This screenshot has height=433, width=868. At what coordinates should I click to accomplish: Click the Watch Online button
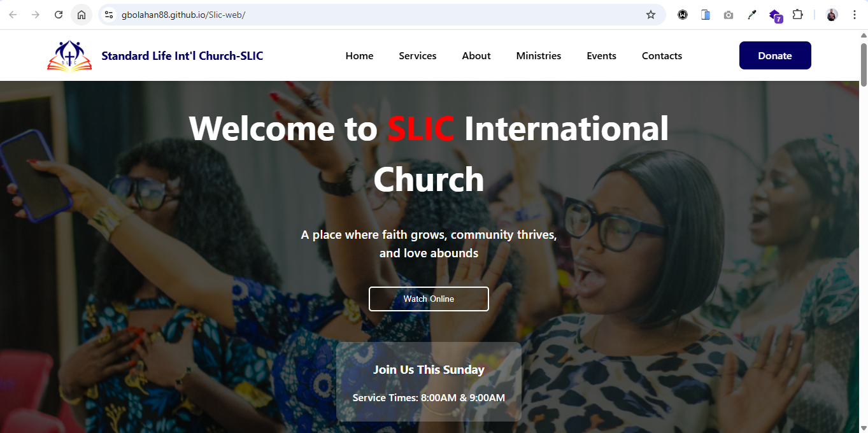(x=429, y=299)
